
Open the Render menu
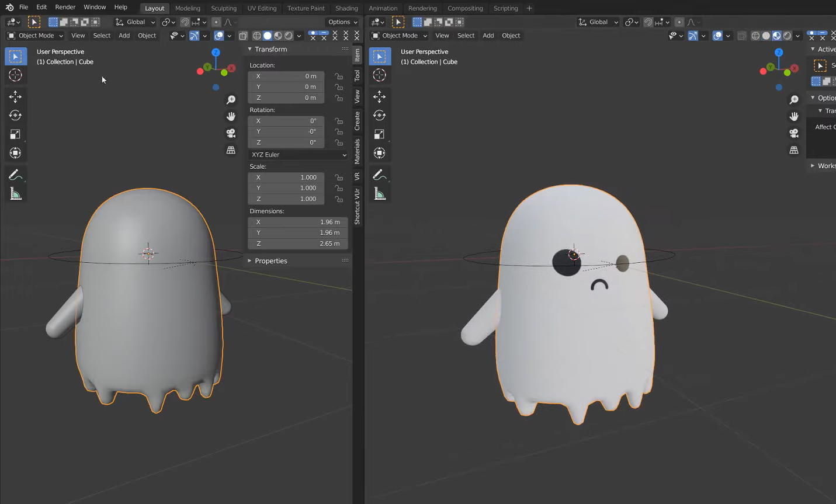(65, 7)
